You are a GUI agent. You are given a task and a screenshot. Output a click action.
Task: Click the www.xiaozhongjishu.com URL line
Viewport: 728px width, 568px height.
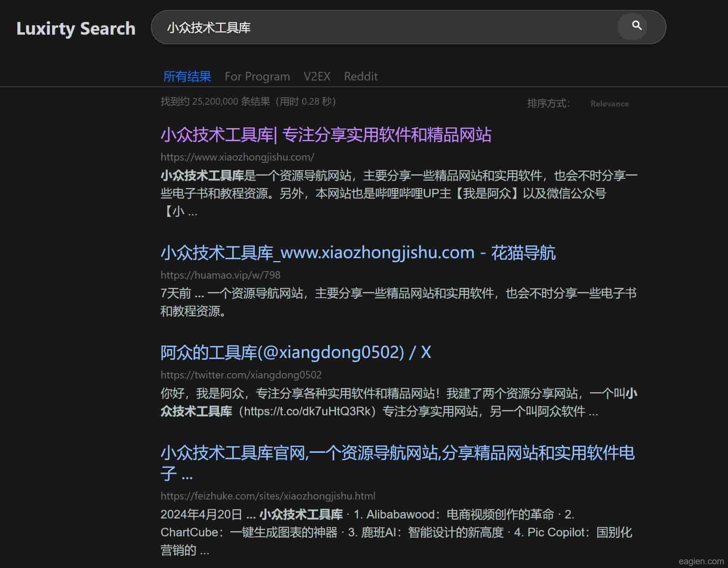pos(237,157)
